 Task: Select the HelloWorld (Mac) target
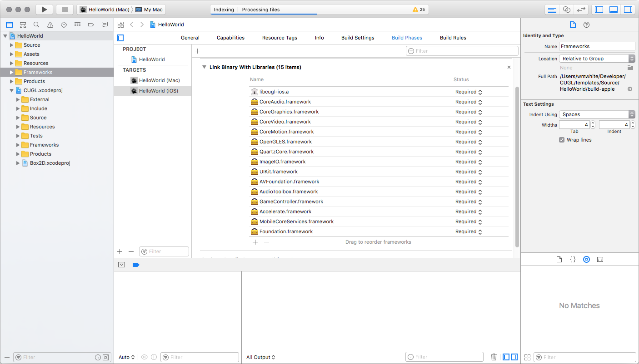(x=159, y=80)
